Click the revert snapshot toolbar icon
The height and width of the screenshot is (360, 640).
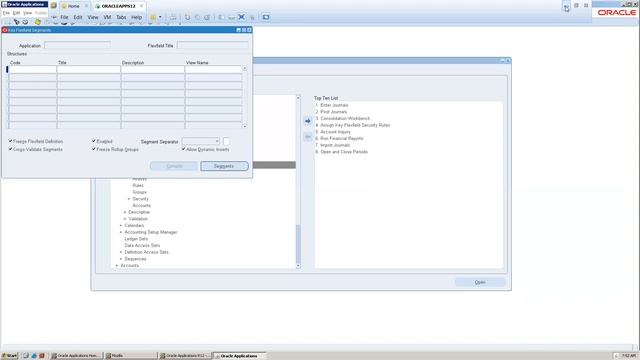197,17
